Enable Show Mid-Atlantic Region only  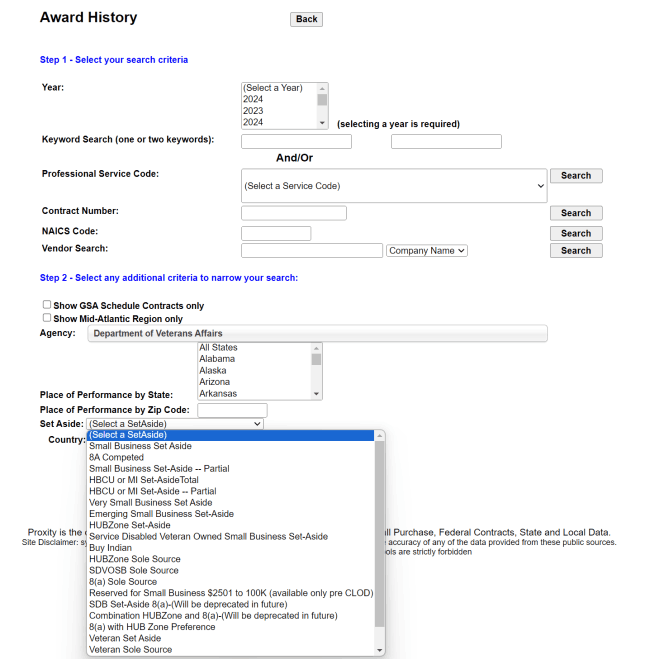pos(47,318)
